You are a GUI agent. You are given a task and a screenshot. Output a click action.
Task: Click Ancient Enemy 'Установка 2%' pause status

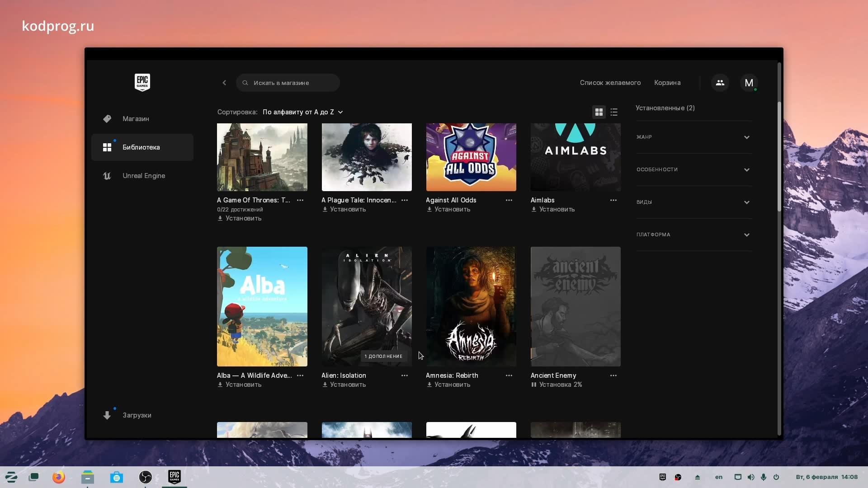click(556, 385)
